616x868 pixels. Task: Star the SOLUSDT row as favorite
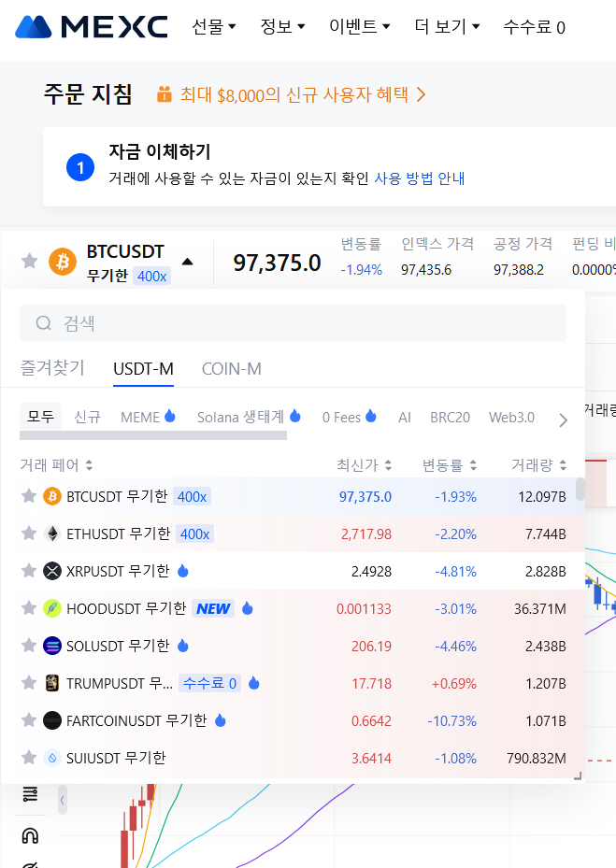point(29,645)
